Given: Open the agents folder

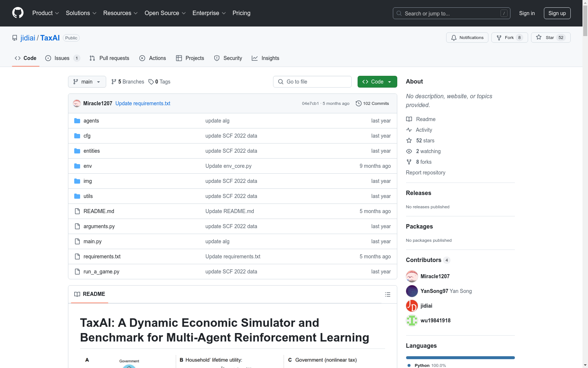Looking at the screenshot, I should coord(91,121).
